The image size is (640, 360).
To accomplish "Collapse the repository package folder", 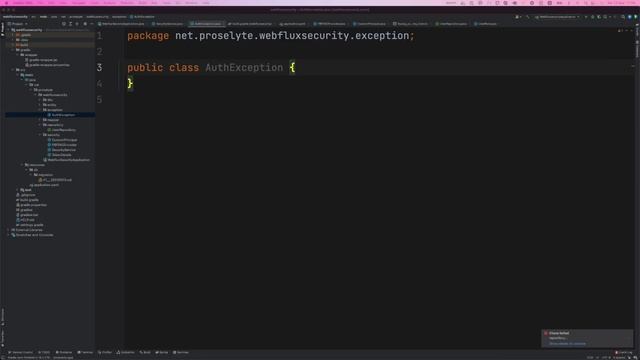I will (x=40, y=125).
